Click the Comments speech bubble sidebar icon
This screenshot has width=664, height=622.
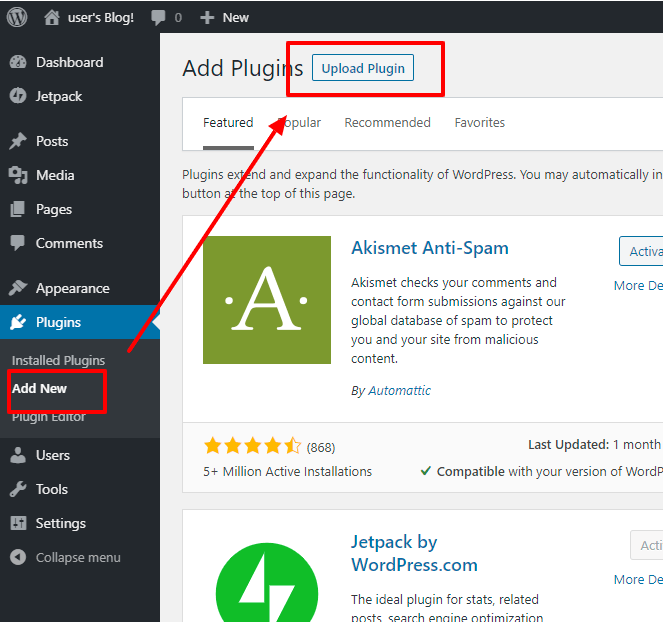coord(18,243)
